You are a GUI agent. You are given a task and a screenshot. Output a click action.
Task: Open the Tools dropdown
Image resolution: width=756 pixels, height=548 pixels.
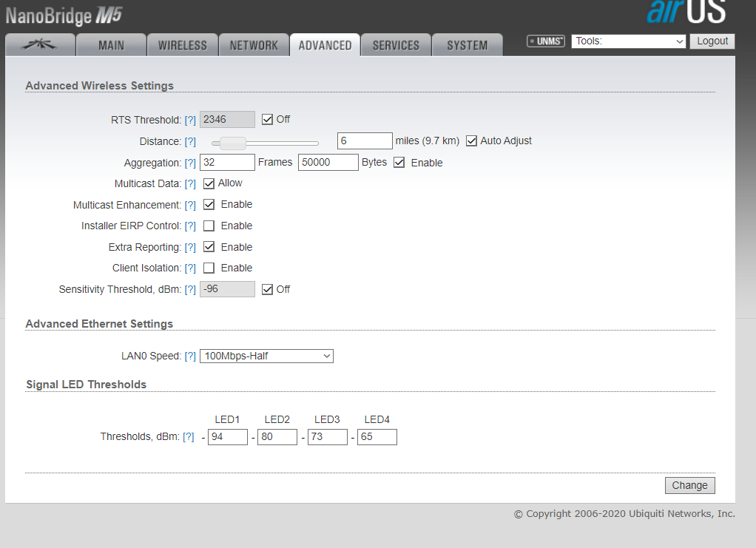click(629, 41)
